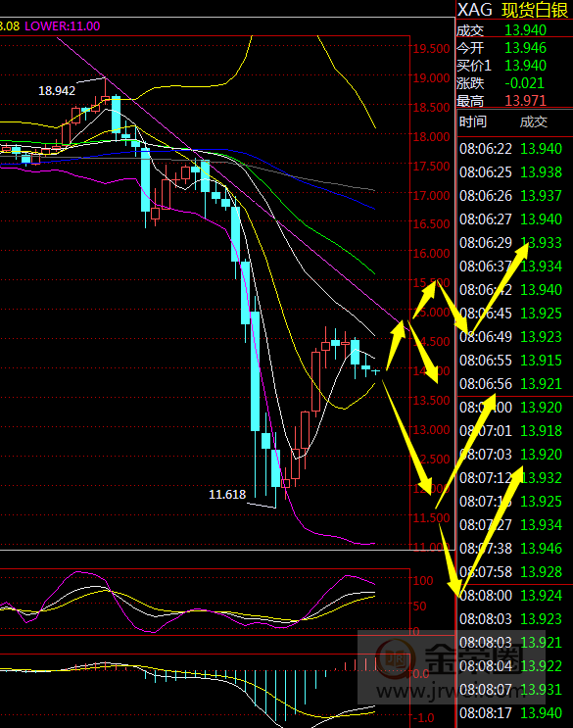The height and width of the screenshot is (728, 573).
Task: Click the 100 level on oscillator axis
Action: click(x=423, y=580)
